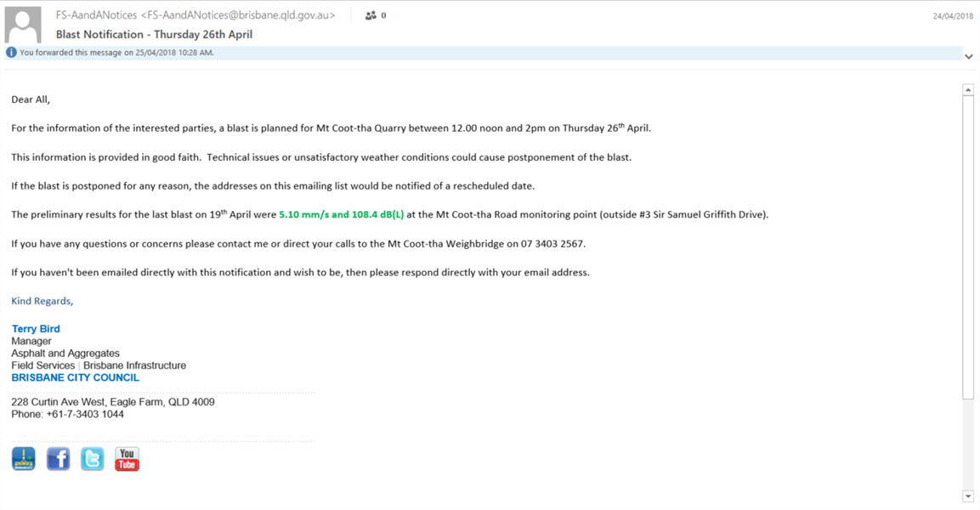Click the scrollbar down arrow

[x=968, y=496]
